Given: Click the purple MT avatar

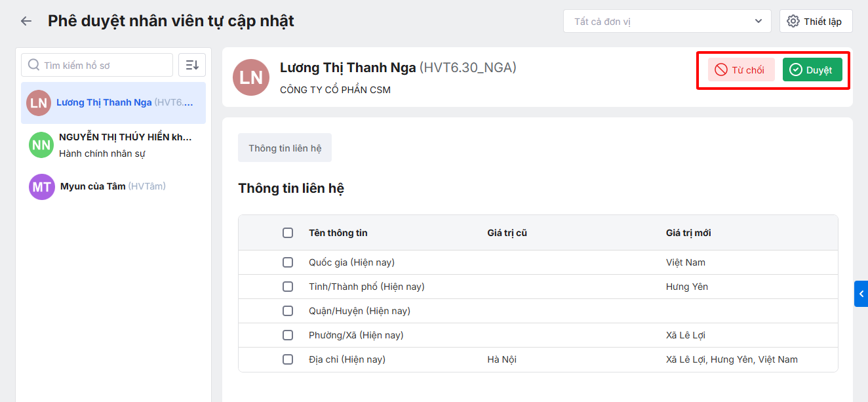Looking at the screenshot, I should (x=41, y=187).
